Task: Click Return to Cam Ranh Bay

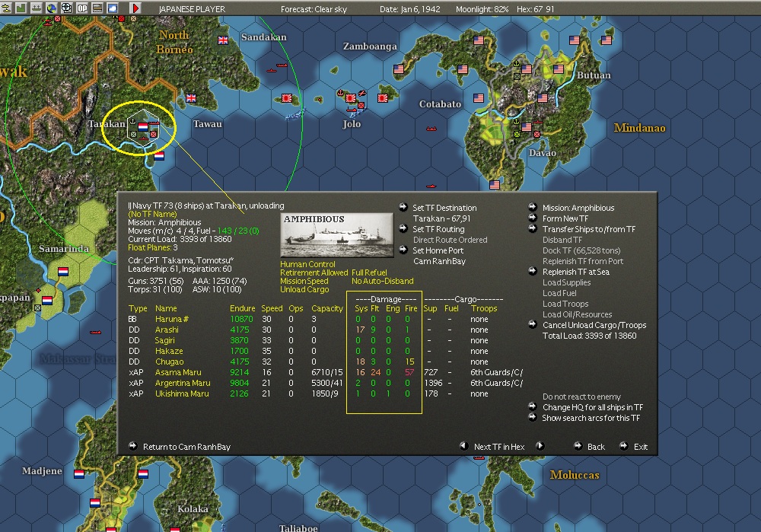Action: pos(186,447)
